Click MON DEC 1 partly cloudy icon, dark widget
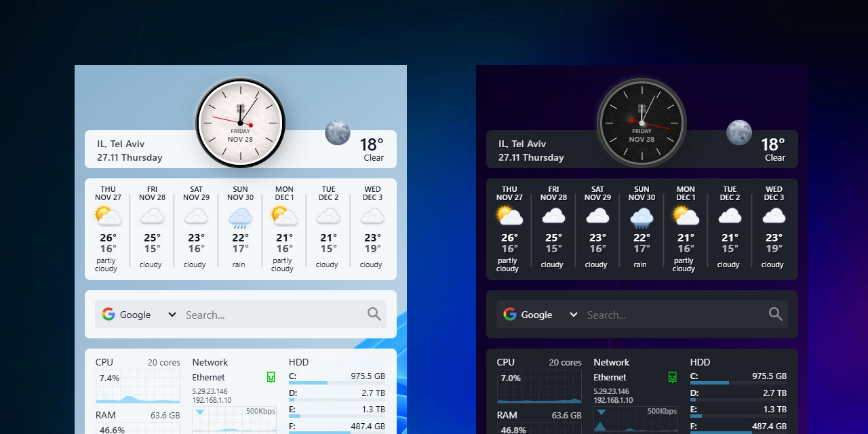 686,216
